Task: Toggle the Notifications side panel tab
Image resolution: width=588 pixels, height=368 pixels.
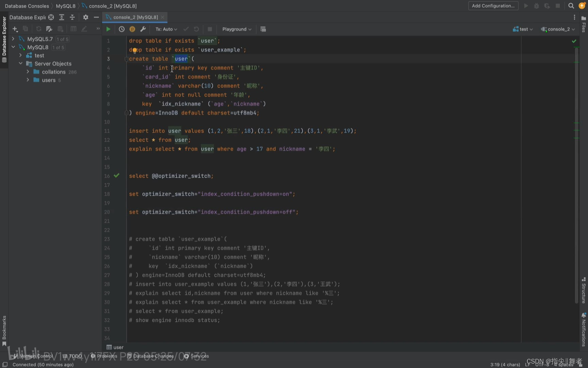Action: coord(584,329)
